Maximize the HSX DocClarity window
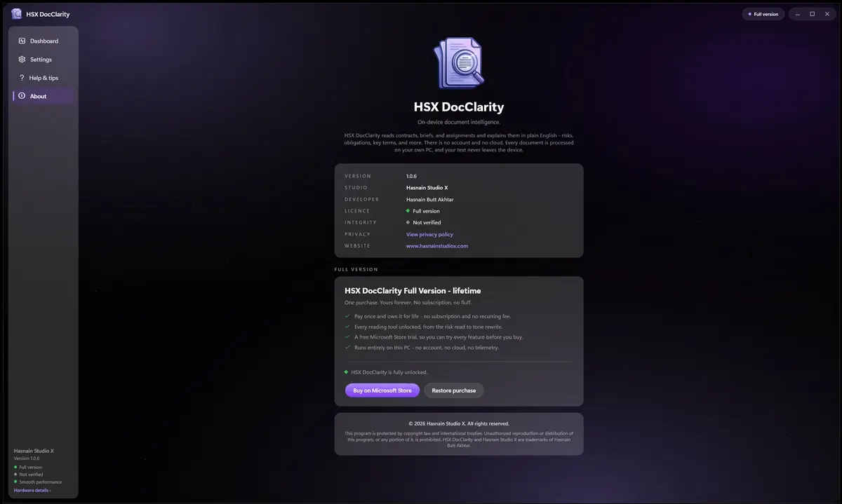This screenshot has height=504, width=842. pos(813,14)
